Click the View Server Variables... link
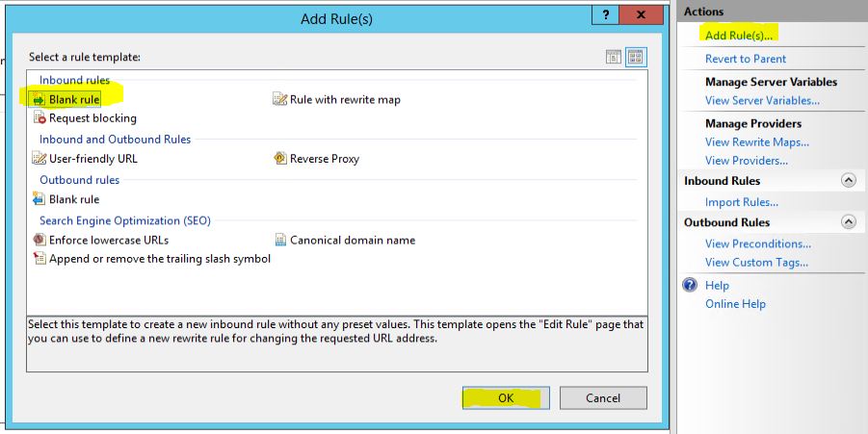This screenshot has height=434, width=868. point(762,100)
